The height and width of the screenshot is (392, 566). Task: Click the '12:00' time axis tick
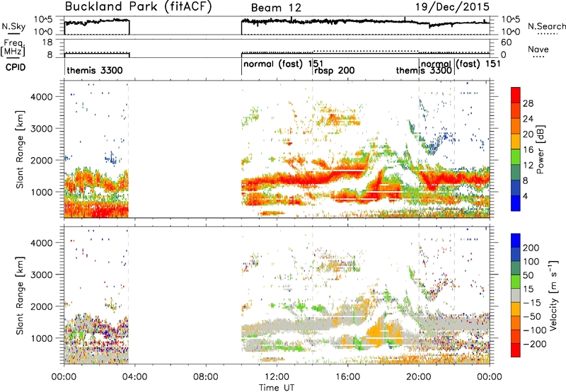[277, 377]
